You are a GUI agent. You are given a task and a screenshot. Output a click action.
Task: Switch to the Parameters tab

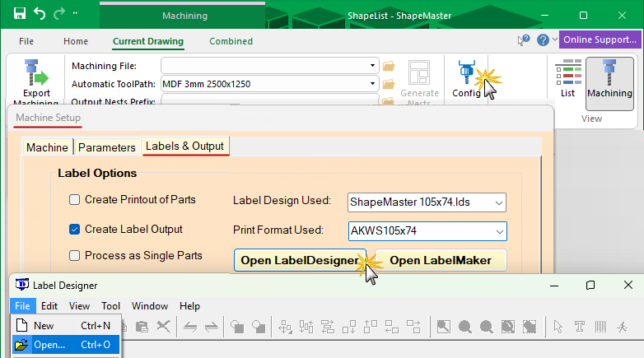click(106, 147)
